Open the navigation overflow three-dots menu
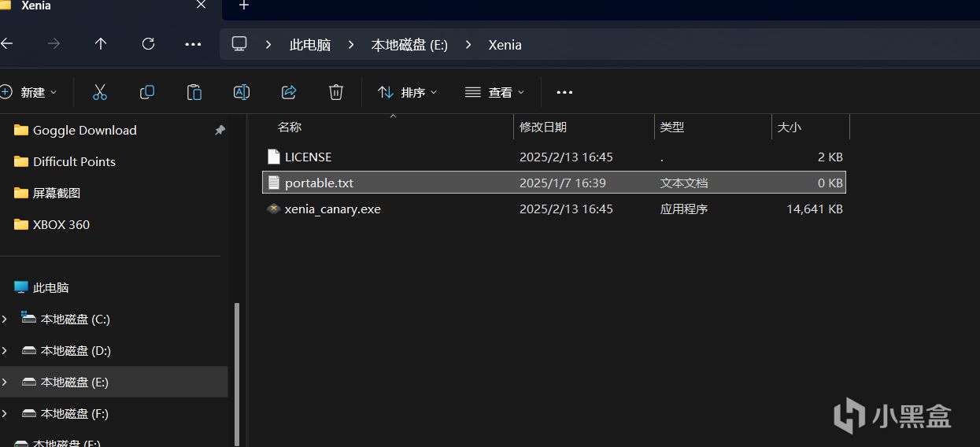The width and height of the screenshot is (980, 447). [193, 44]
